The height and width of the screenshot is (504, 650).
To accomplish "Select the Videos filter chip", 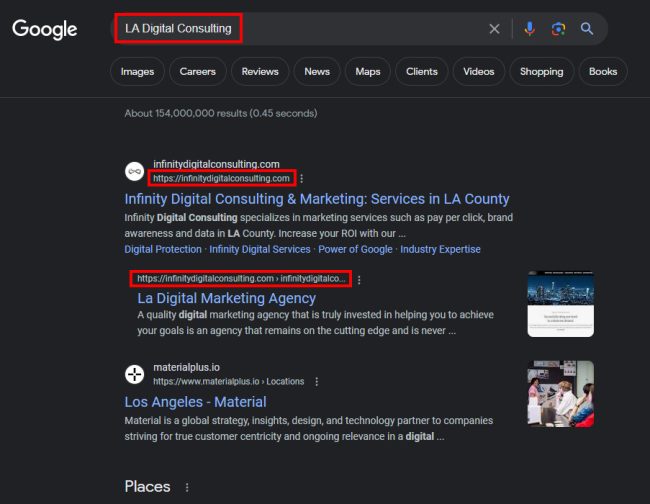I will click(x=478, y=72).
